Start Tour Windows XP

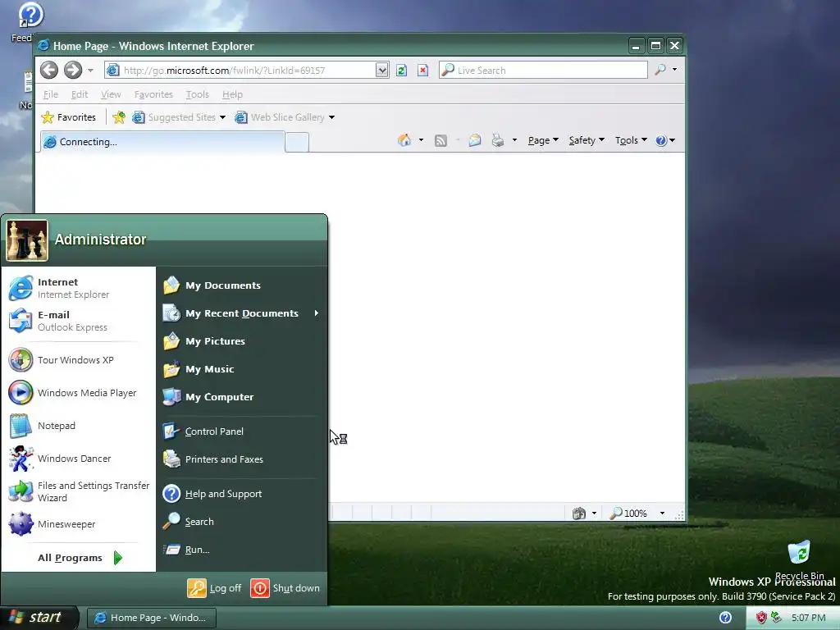click(79, 360)
